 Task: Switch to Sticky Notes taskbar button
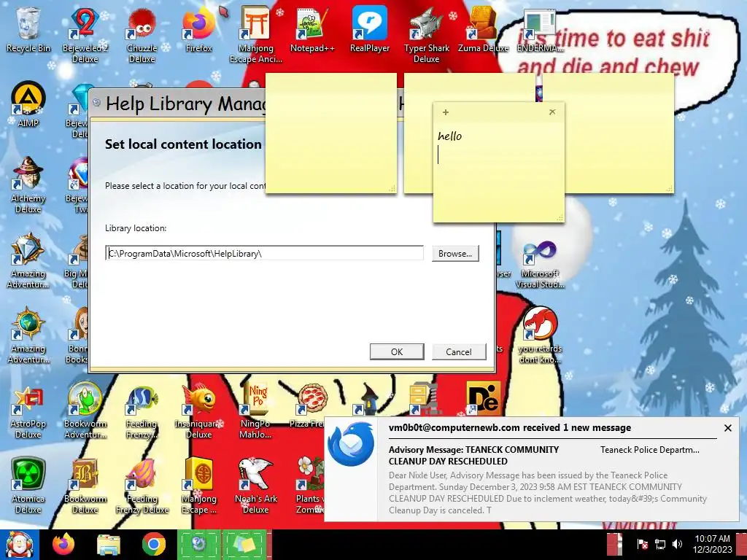[x=244, y=544]
